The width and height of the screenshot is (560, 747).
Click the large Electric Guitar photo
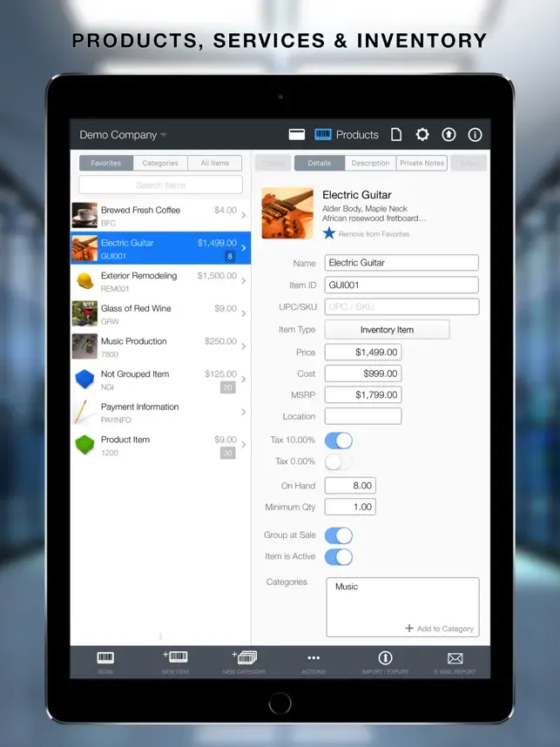[x=287, y=213]
